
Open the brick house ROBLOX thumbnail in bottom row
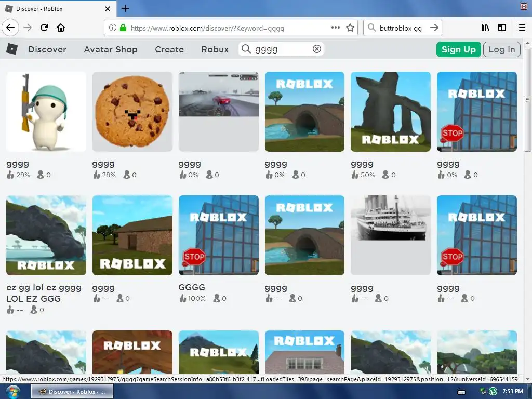[304, 352]
